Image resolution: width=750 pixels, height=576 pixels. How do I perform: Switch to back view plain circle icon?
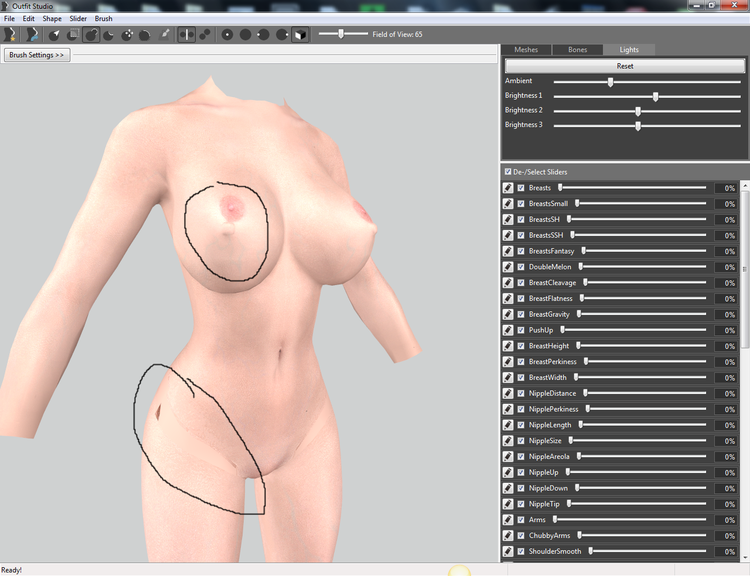pyautogui.click(x=245, y=34)
